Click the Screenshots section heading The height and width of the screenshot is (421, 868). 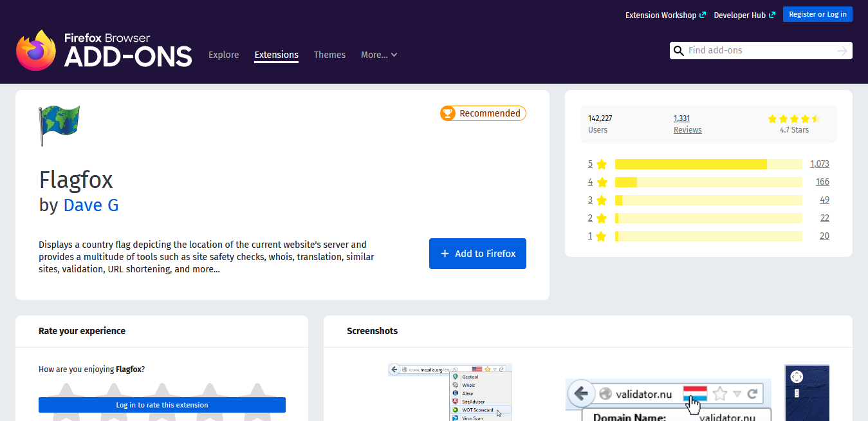(x=372, y=331)
